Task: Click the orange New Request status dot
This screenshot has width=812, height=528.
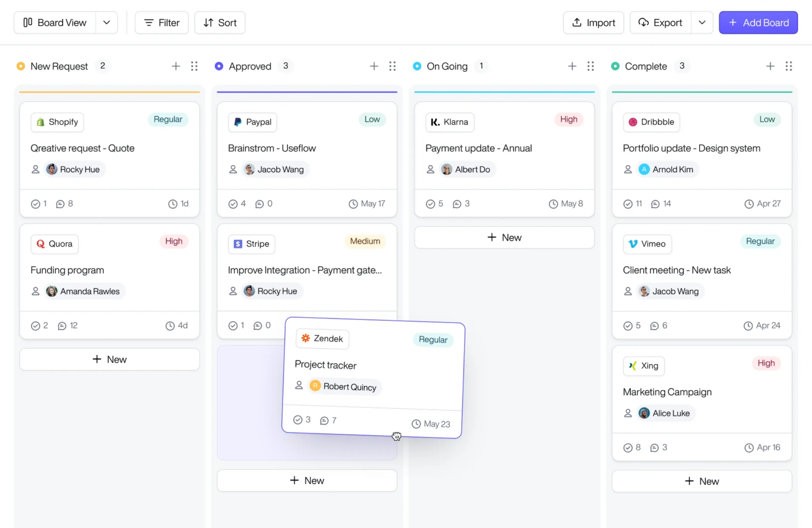Action: click(x=21, y=66)
